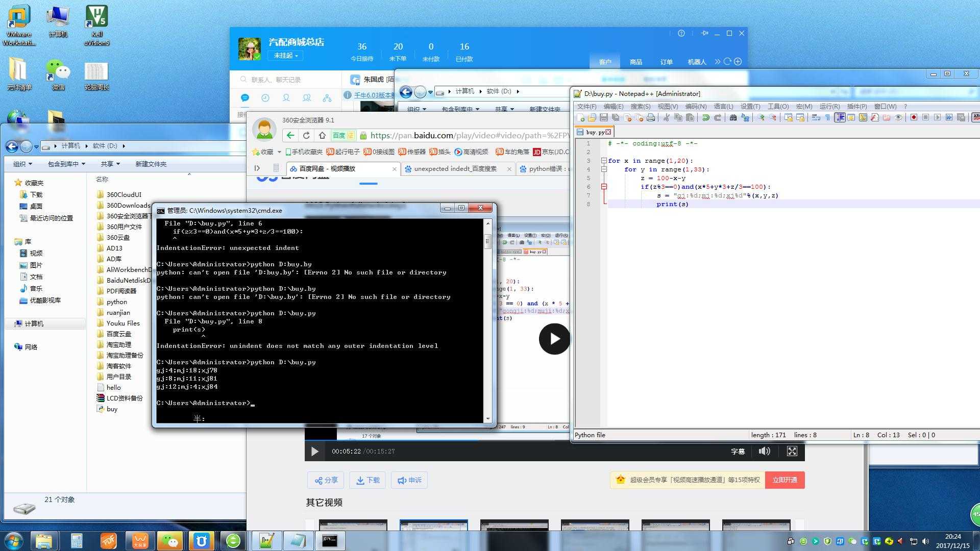The width and height of the screenshot is (980, 551).
Task: Expand more tabs chevron in Qianniu header
Action: click(x=717, y=62)
